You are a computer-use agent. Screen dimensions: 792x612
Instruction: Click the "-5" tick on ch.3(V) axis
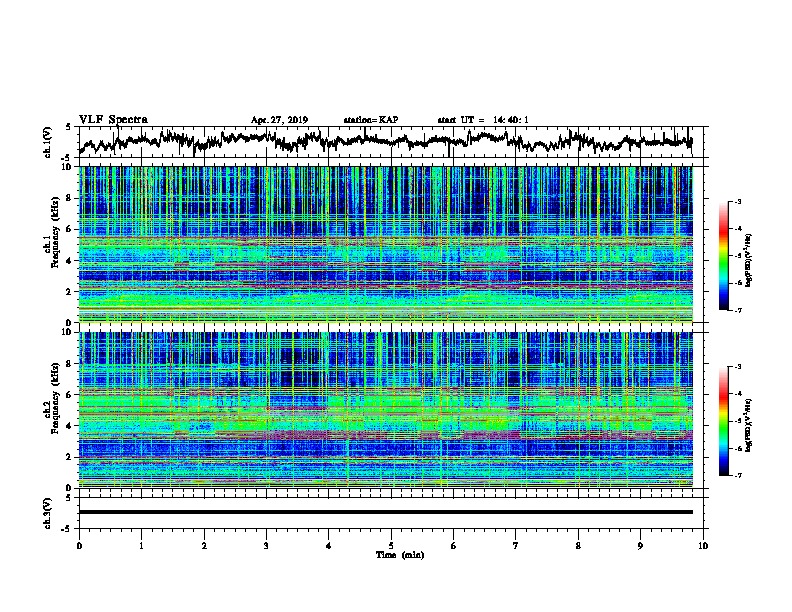pyautogui.click(x=67, y=529)
